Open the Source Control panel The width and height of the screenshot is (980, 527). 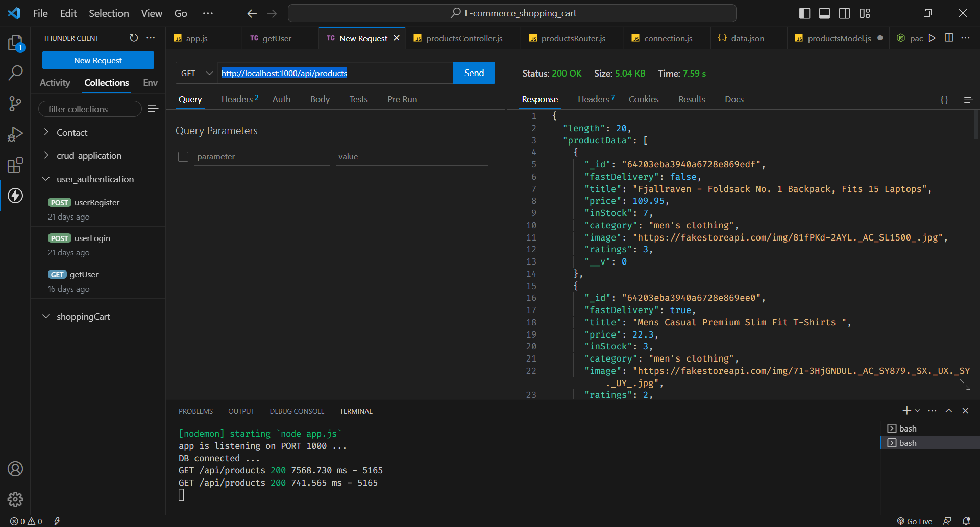(15, 104)
